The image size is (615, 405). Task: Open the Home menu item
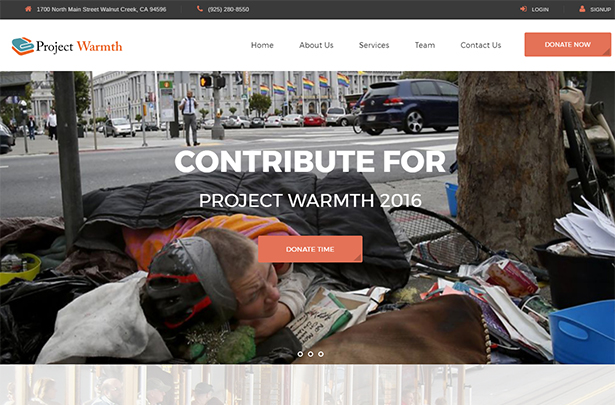[262, 45]
